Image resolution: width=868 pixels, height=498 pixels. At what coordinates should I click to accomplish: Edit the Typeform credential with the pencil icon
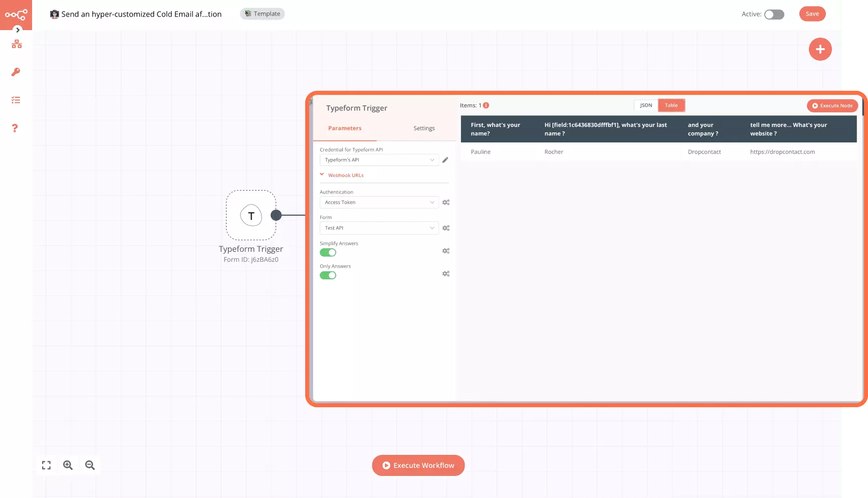445,159
